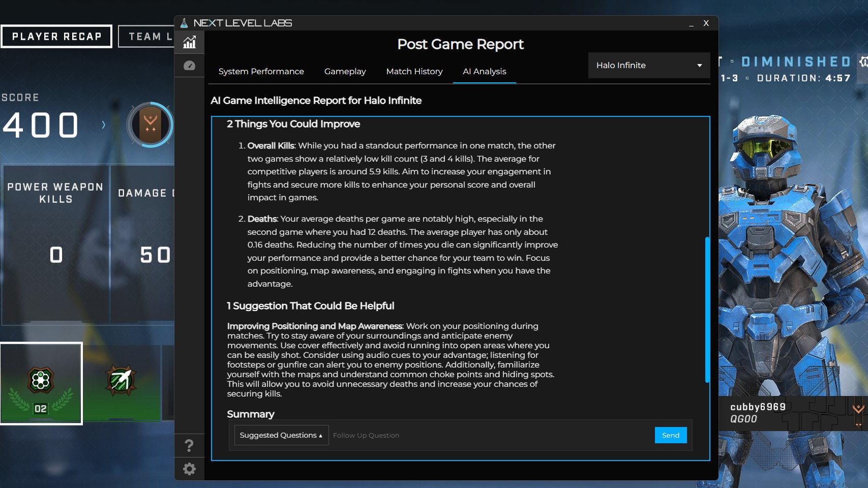Click the Damage stat card showing 50
Screen dimensions: 868x488
[x=143, y=244]
